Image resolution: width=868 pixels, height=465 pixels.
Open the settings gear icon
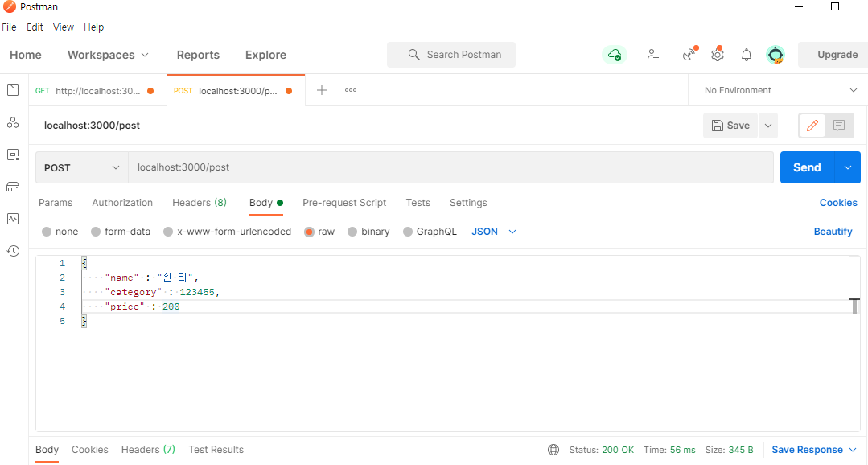[718, 54]
